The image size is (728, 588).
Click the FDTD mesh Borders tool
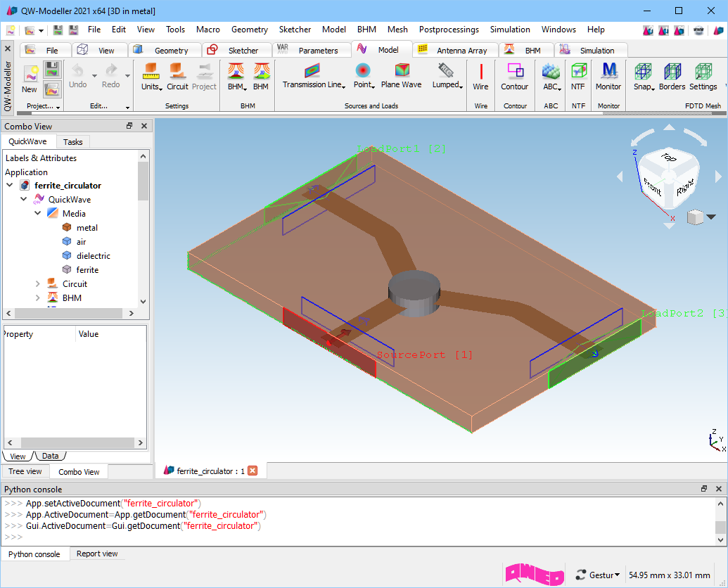click(672, 77)
